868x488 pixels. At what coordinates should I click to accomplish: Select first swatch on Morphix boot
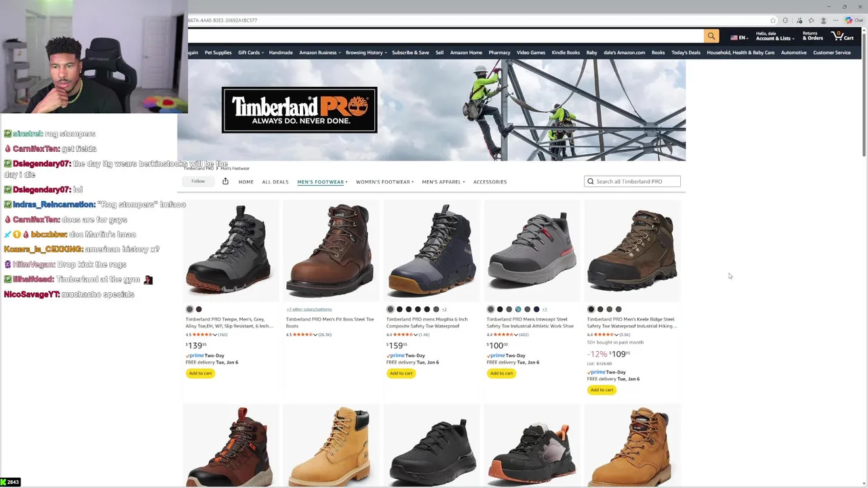(x=390, y=309)
